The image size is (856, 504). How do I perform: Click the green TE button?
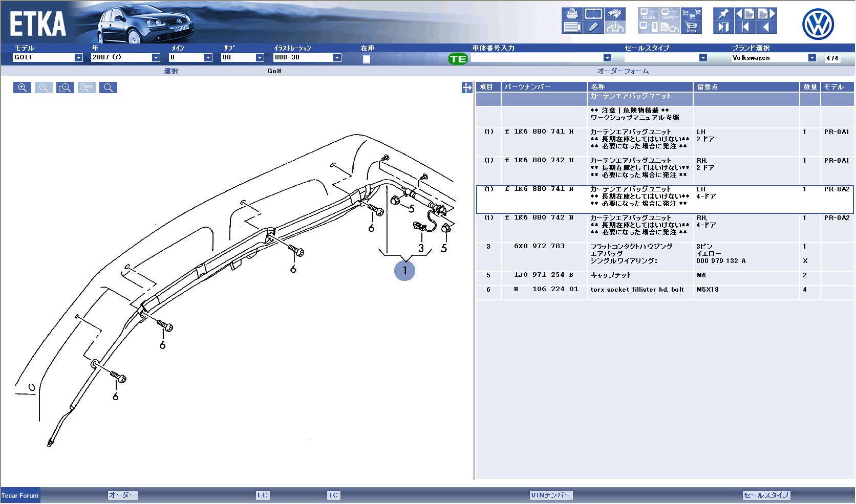[x=458, y=59]
